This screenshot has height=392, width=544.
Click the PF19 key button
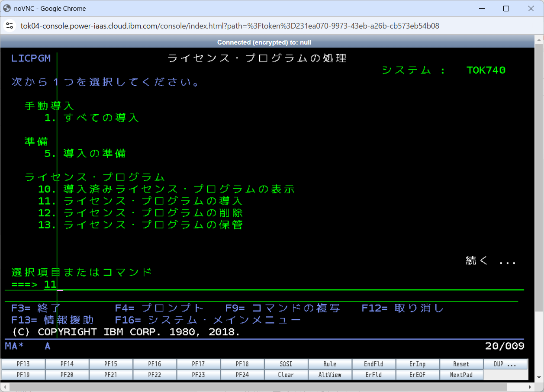[x=23, y=375]
